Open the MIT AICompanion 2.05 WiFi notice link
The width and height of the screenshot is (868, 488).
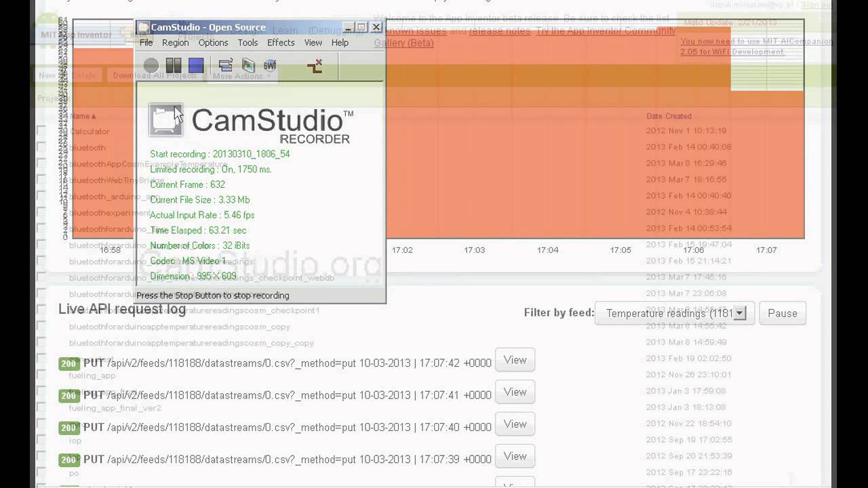(x=756, y=46)
